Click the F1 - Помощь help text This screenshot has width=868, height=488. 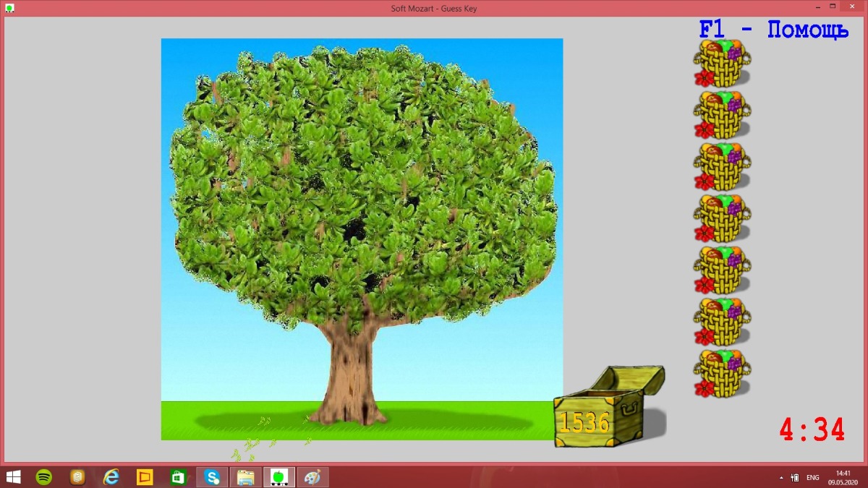click(x=773, y=30)
